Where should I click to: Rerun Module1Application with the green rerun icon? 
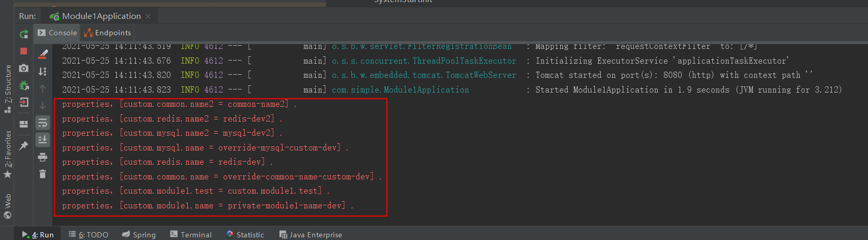[x=24, y=34]
